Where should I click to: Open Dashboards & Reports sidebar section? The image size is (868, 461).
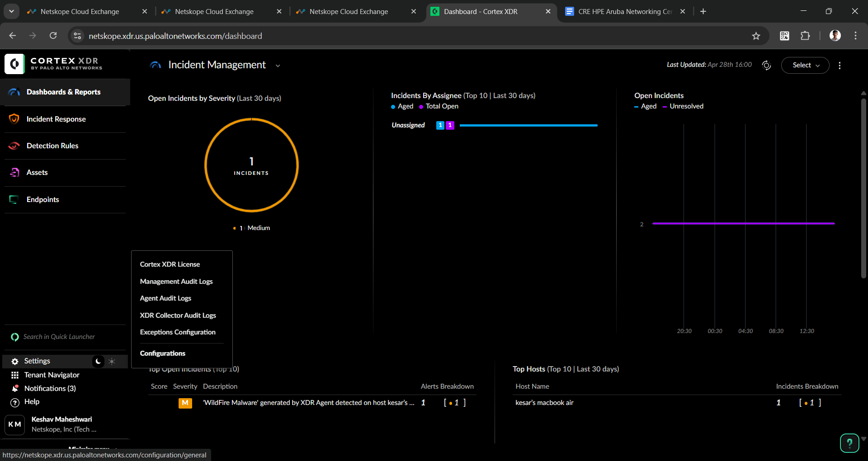(65, 92)
